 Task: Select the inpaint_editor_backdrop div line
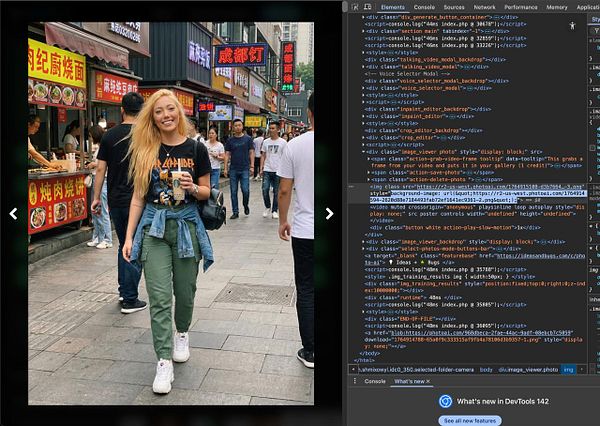click(x=428, y=109)
